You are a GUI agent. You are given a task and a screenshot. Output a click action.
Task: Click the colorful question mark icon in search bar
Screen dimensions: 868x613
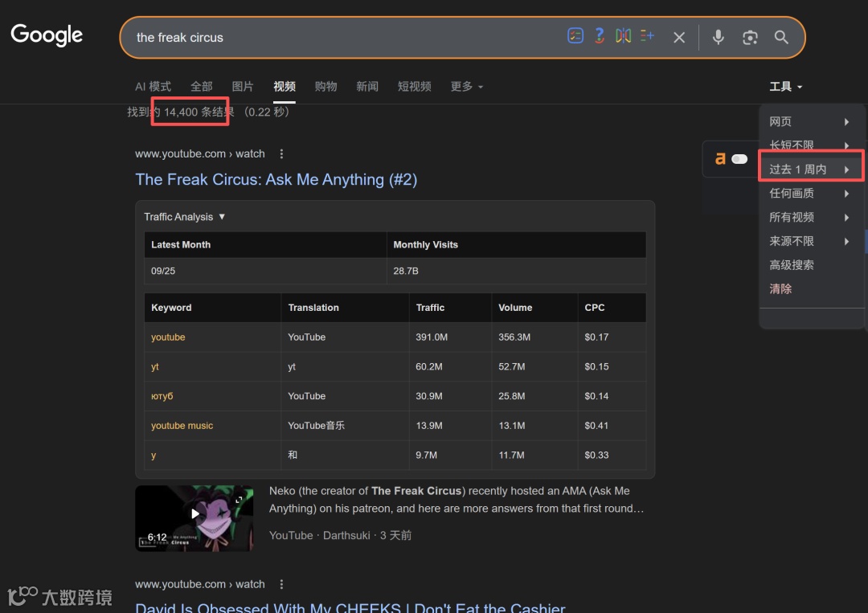tap(599, 36)
